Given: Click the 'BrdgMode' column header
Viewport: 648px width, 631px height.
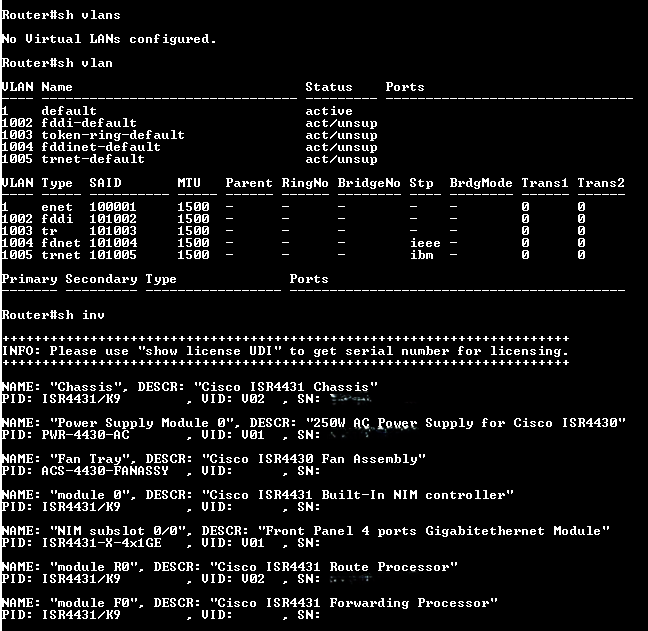Looking at the screenshot, I should coord(481,183).
